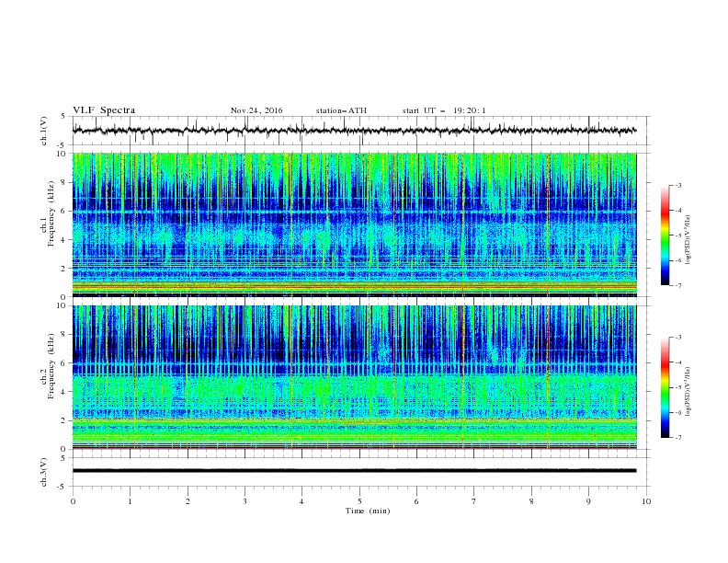The image size is (728, 563).
Task: Click the ch.3 voltage waveform band
Action: click(354, 471)
